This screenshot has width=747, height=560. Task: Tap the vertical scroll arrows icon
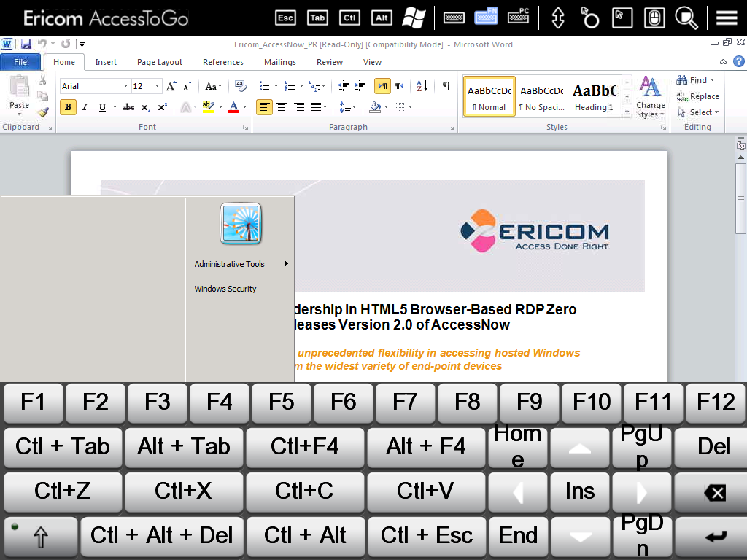pos(558,18)
